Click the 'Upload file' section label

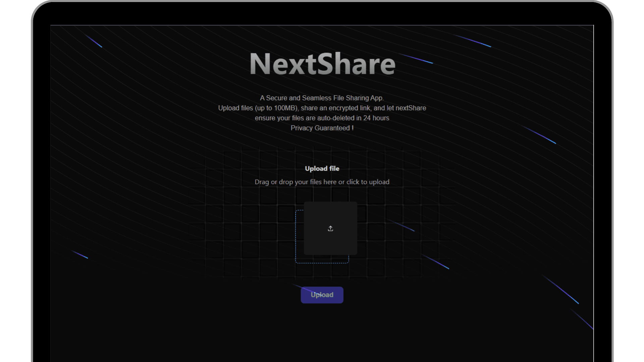coord(322,168)
